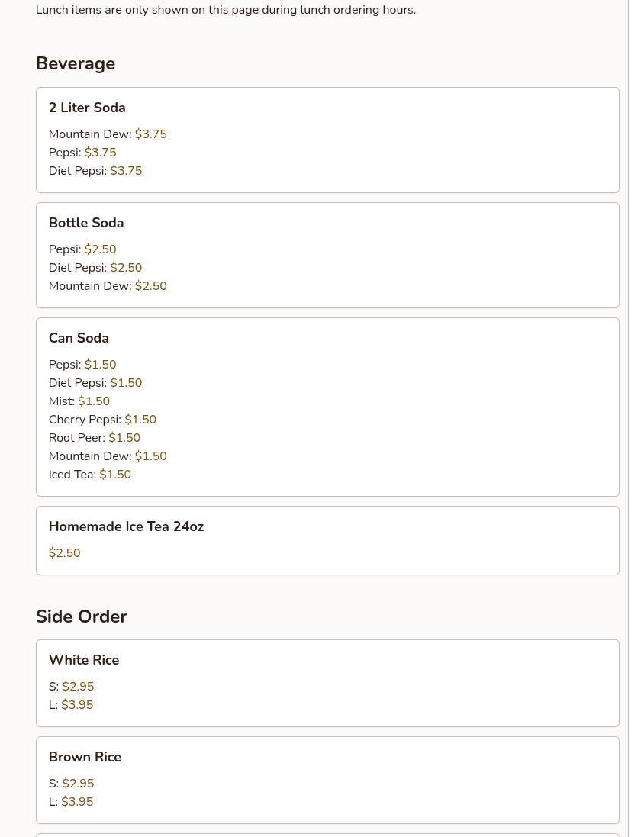Click the Beverage section heading

76,63
